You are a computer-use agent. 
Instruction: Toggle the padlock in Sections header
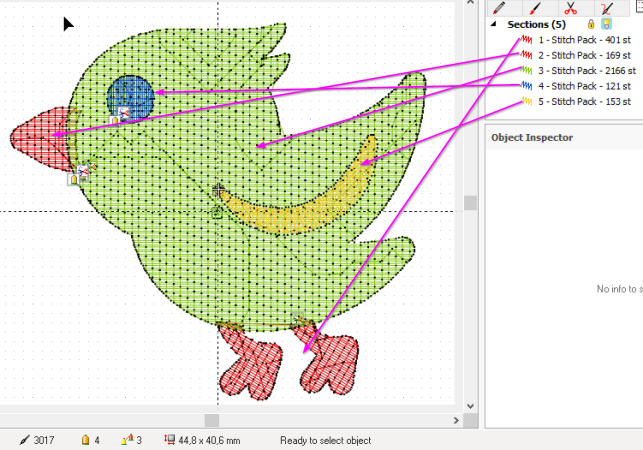point(591,24)
